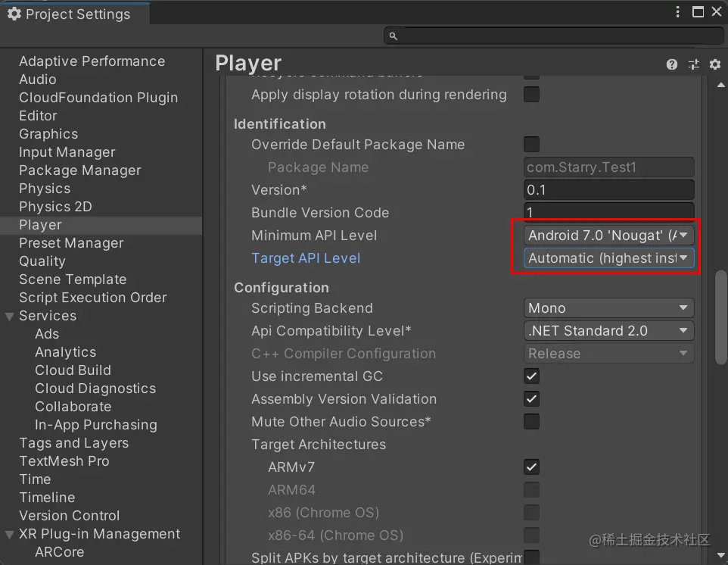
Task: Select Collaborate service entry
Action: coord(73,406)
